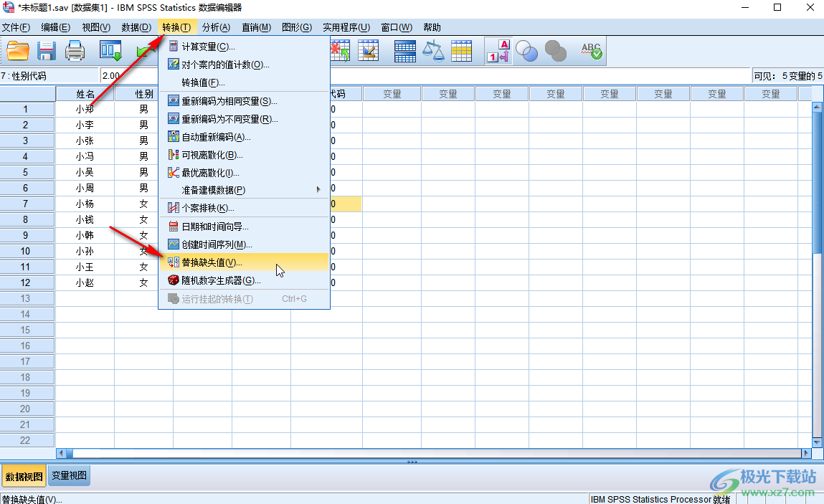Select row header number 7
The width and height of the screenshot is (824, 504).
pos(27,204)
